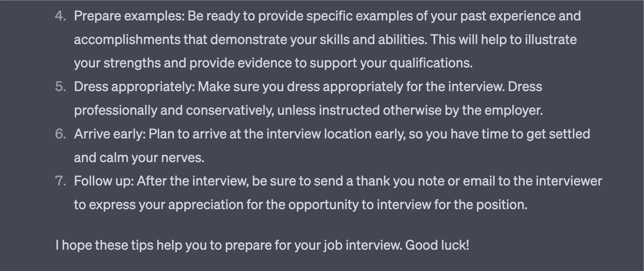
Task: Click the word "professionally" in item 5
Action: click(x=116, y=110)
